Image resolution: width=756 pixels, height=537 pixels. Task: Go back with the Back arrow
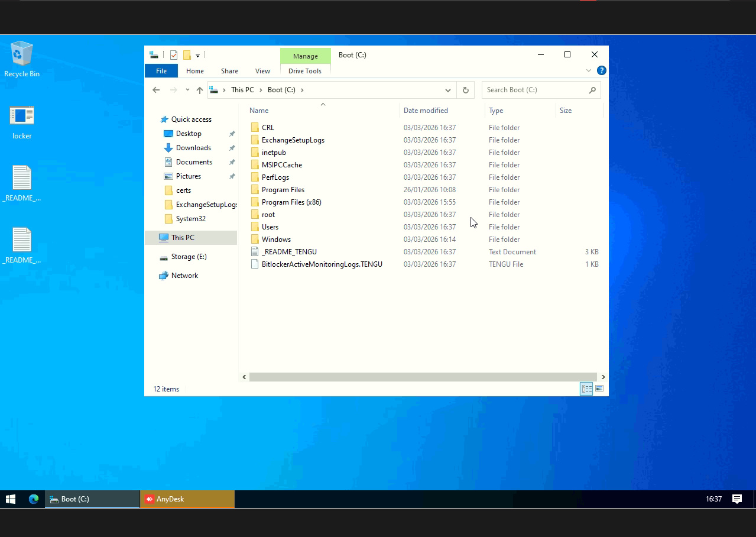click(x=156, y=90)
